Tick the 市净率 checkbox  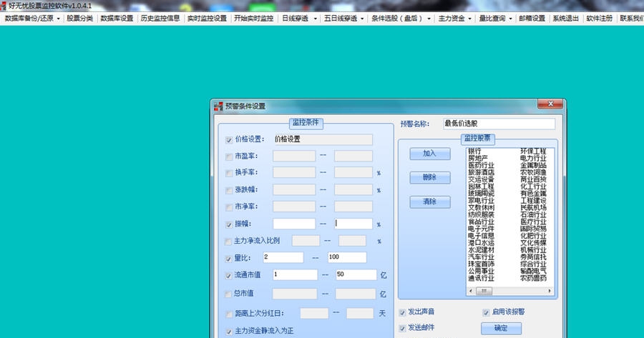tap(229, 207)
